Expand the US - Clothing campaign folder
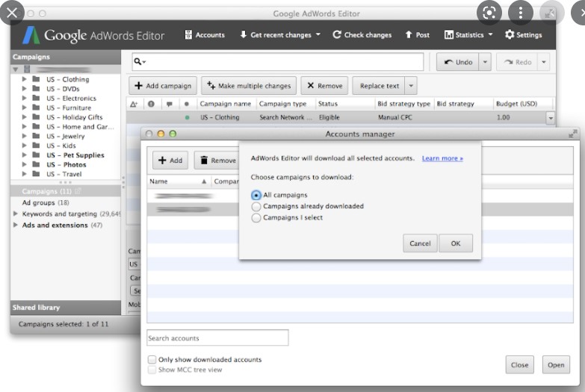 click(24, 79)
